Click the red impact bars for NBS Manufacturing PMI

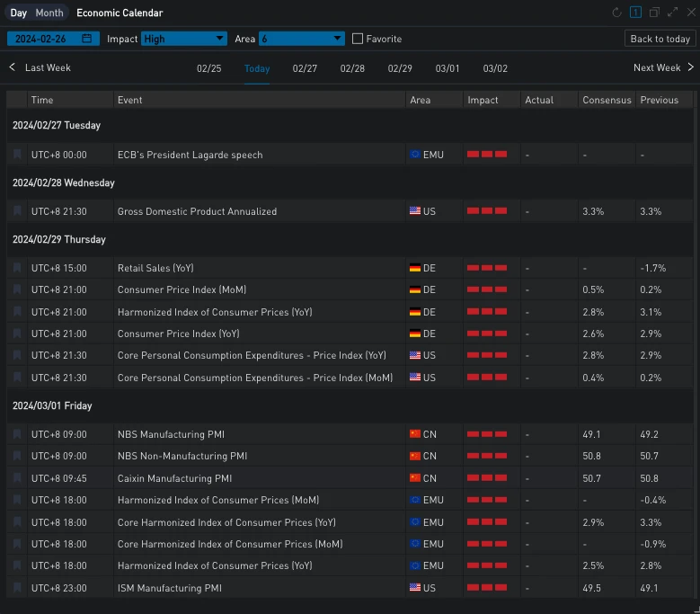coord(486,434)
